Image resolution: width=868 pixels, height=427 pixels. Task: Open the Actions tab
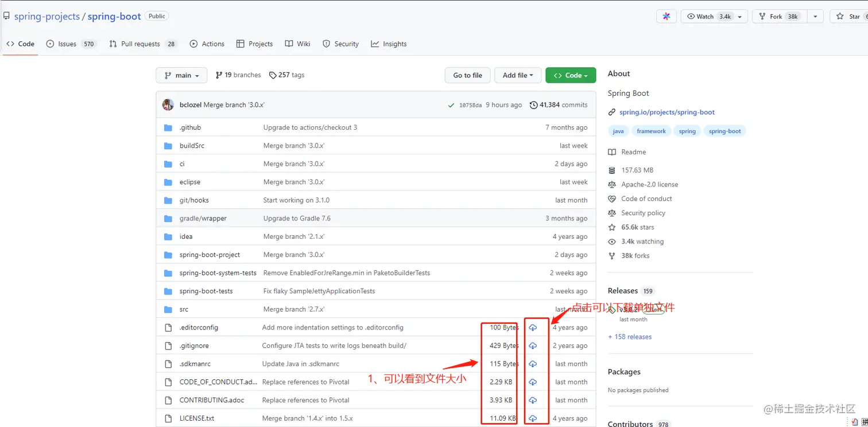(207, 44)
